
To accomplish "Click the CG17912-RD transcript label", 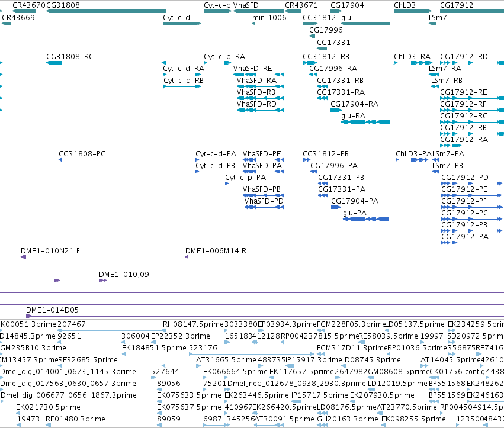I will point(464,57).
